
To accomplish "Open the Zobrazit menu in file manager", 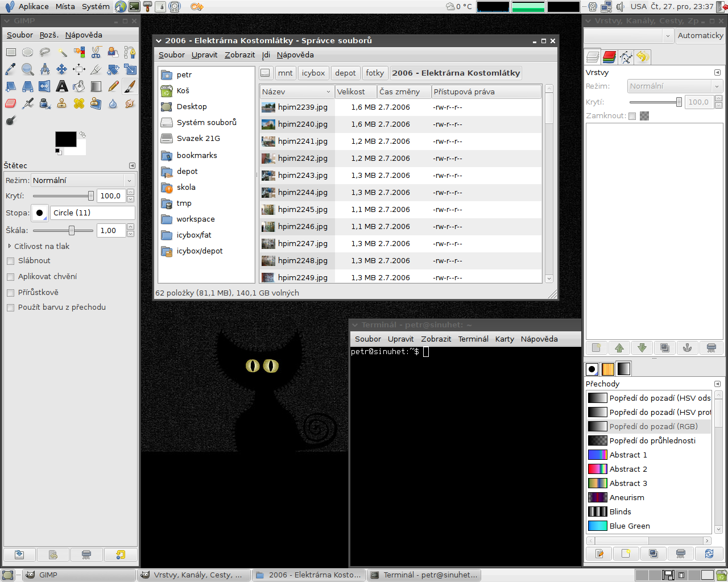I will click(x=239, y=55).
